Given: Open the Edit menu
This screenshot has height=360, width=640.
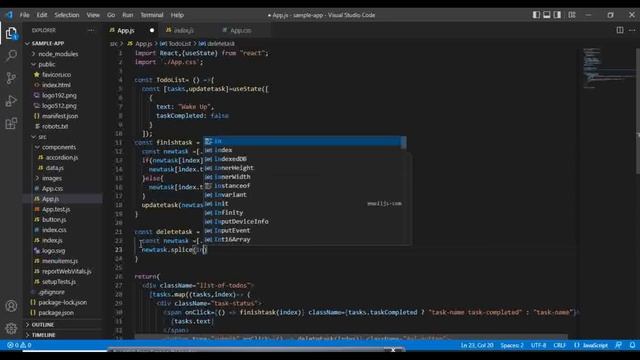Looking at the screenshot, I should click(x=42, y=15).
